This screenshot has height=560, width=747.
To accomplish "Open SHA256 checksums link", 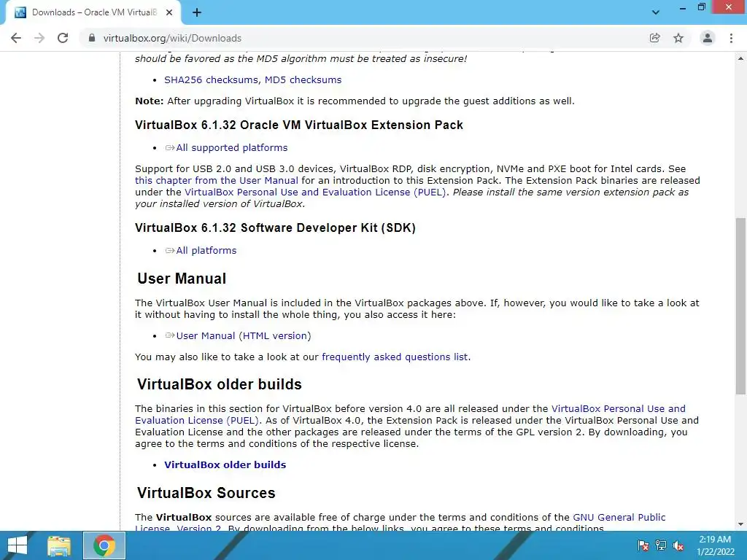I will tap(212, 80).
